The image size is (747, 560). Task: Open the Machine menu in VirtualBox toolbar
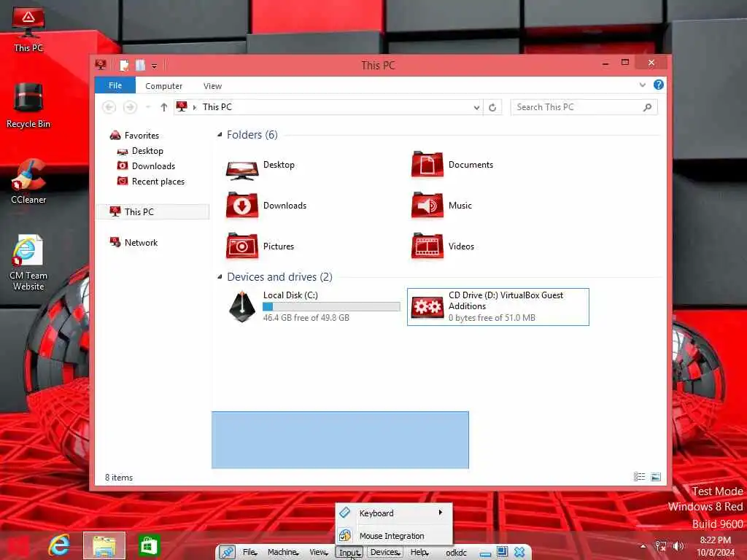tap(283, 553)
